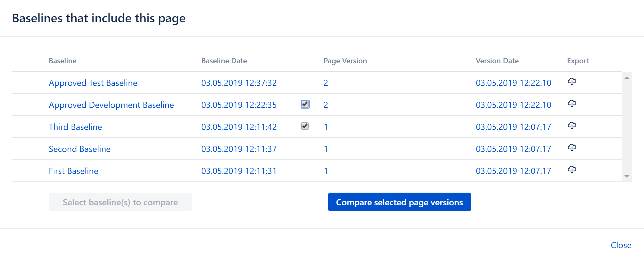The image size is (644, 259).
Task: Click Select baseline(s) to compare button
Action: click(x=120, y=202)
